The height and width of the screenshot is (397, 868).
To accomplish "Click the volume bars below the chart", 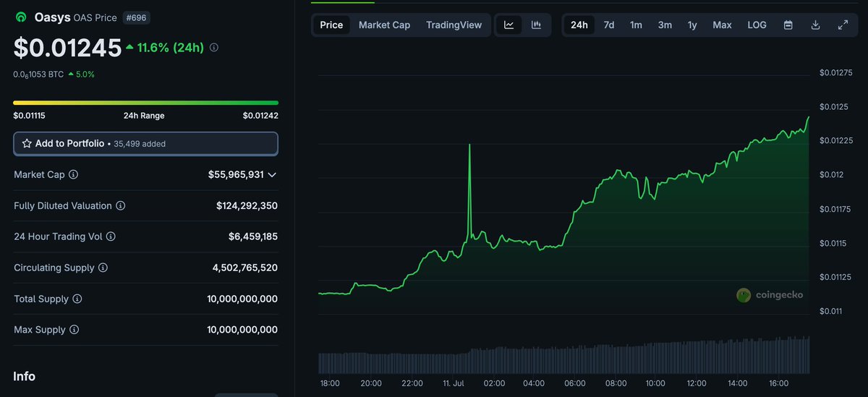I will click(564, 355).
